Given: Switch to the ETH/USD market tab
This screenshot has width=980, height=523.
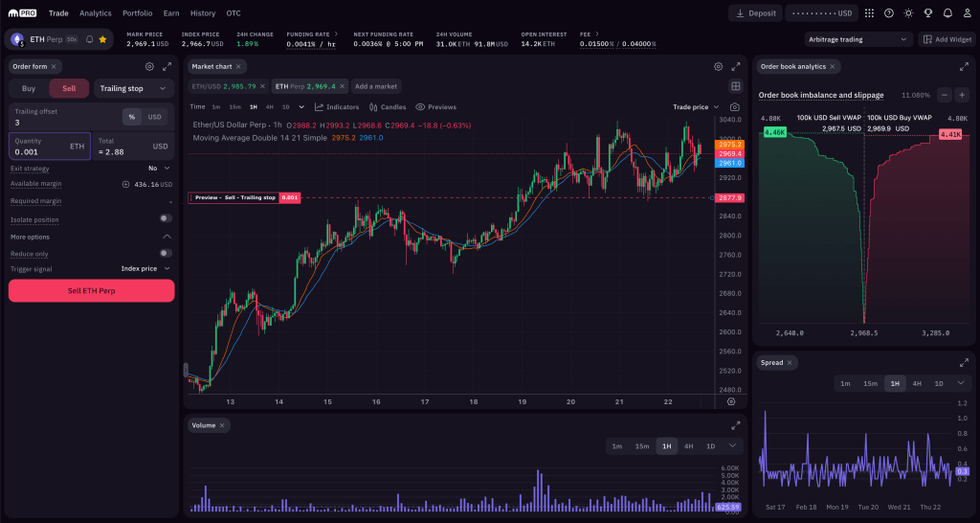Looking at the screenshot, I should click(x=224, y=86).
